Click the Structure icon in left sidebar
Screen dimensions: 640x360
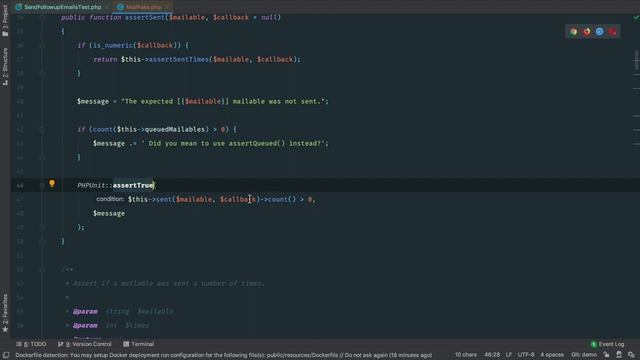click(5, 82)
